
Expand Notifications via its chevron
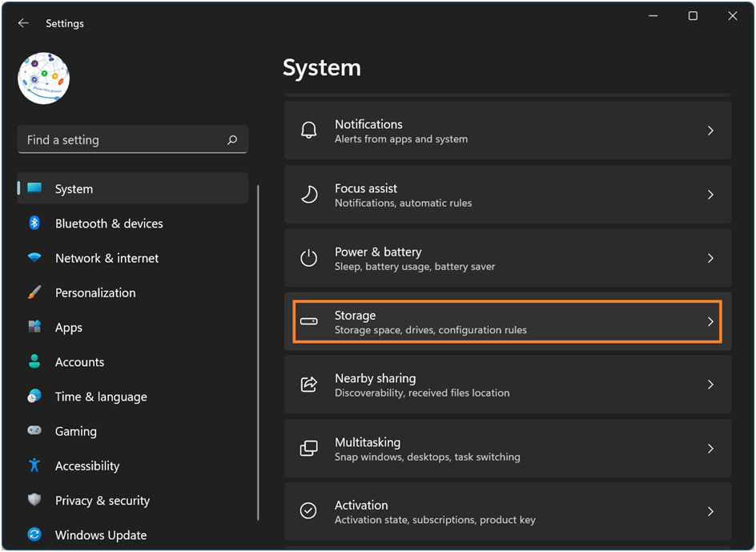[x=710, y=131]
